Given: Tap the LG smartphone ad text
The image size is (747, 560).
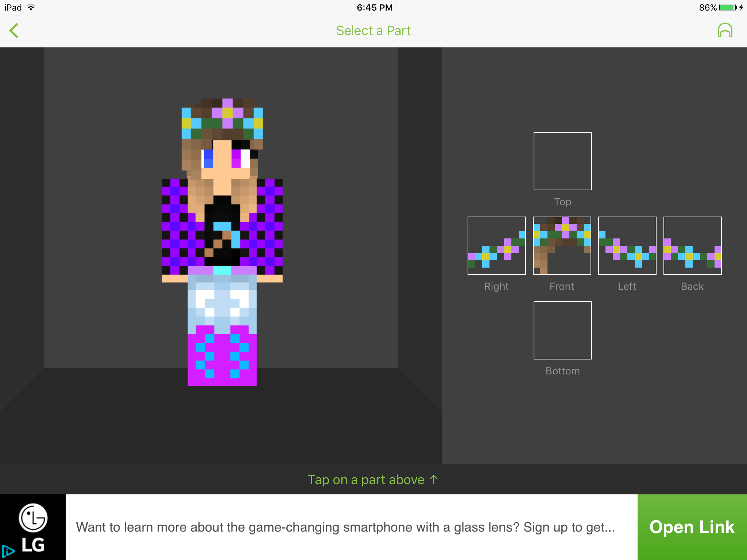Looking at the screenshot, I should [345, 527].
